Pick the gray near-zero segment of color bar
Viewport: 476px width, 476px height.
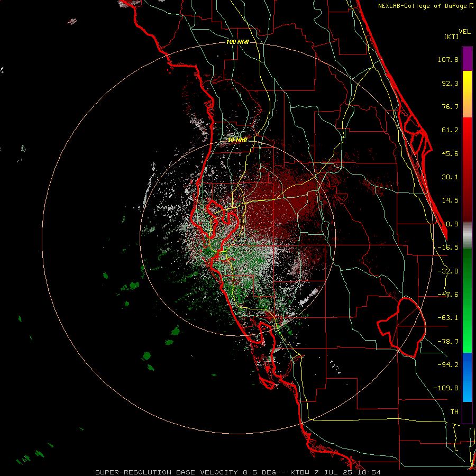point(467,235)
